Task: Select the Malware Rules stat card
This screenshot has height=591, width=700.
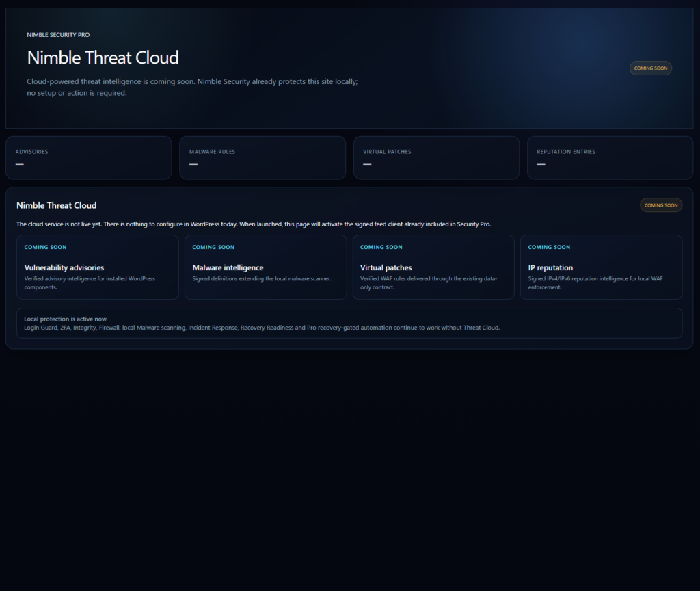Action: 262,158
